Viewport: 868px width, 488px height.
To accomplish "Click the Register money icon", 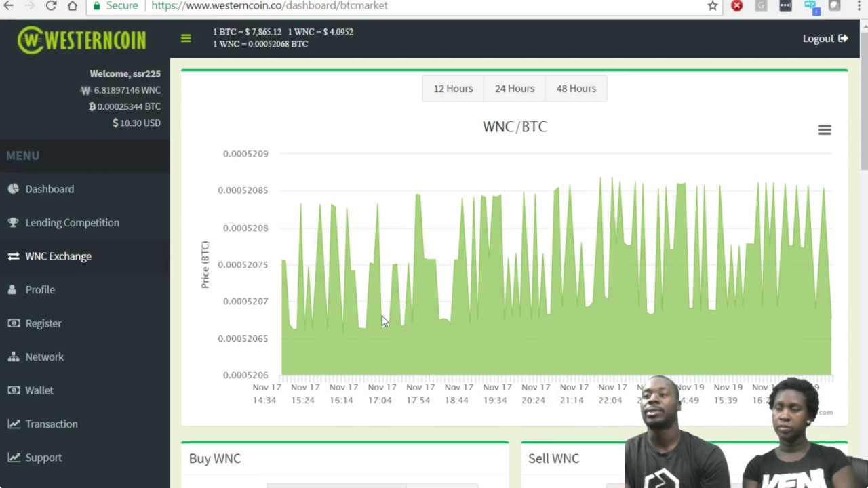I will [14, 323].
